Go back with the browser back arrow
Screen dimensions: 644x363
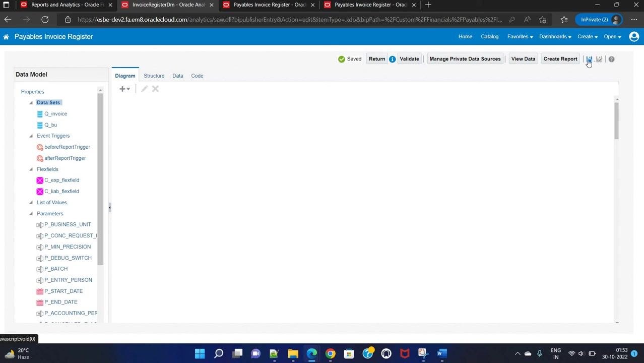[x=8, y=20]
